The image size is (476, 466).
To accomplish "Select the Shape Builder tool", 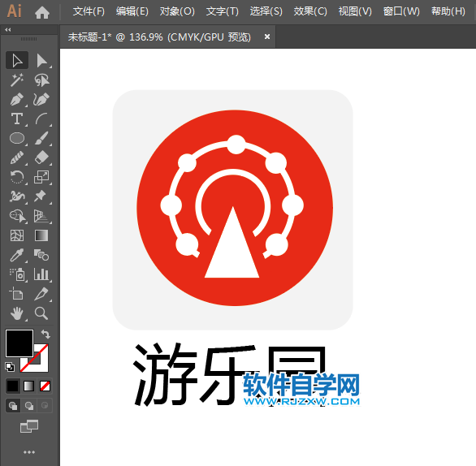I will (x=17, y=216).
